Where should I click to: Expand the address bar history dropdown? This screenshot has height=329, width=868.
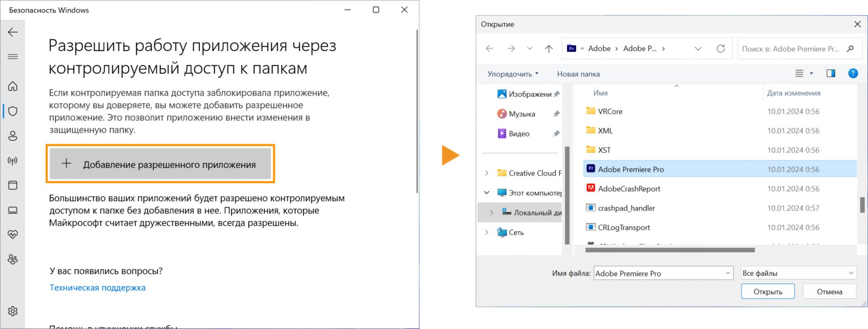[698, 48]
